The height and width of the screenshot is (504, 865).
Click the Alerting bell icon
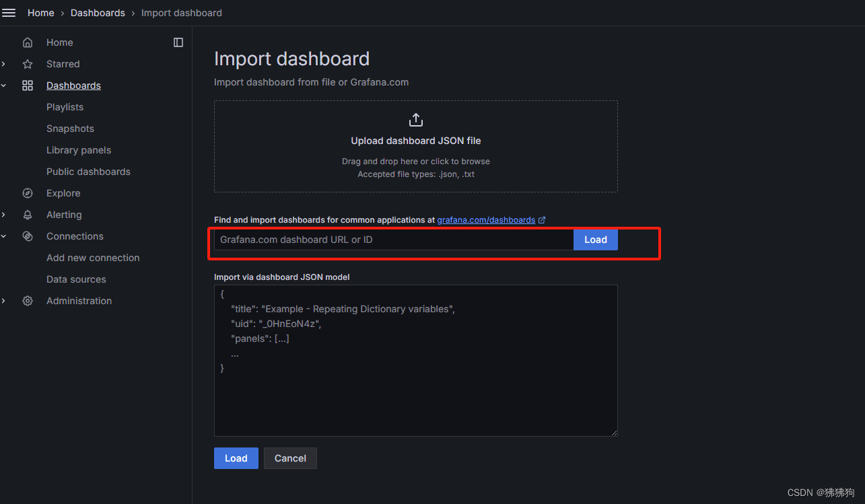[28, 215]
